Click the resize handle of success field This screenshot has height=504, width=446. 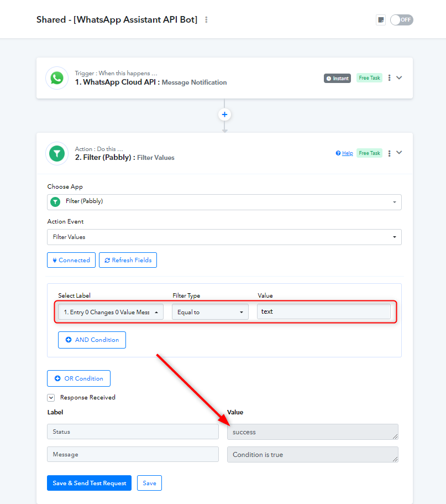[x=395, y=437]
